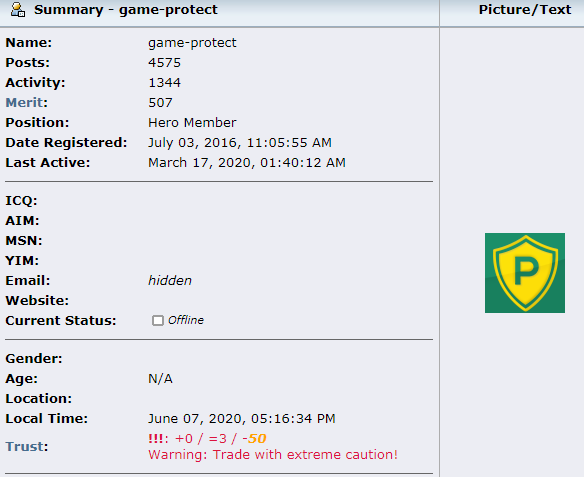Click the red warning exclamation marks

click(x=155, y=438)
